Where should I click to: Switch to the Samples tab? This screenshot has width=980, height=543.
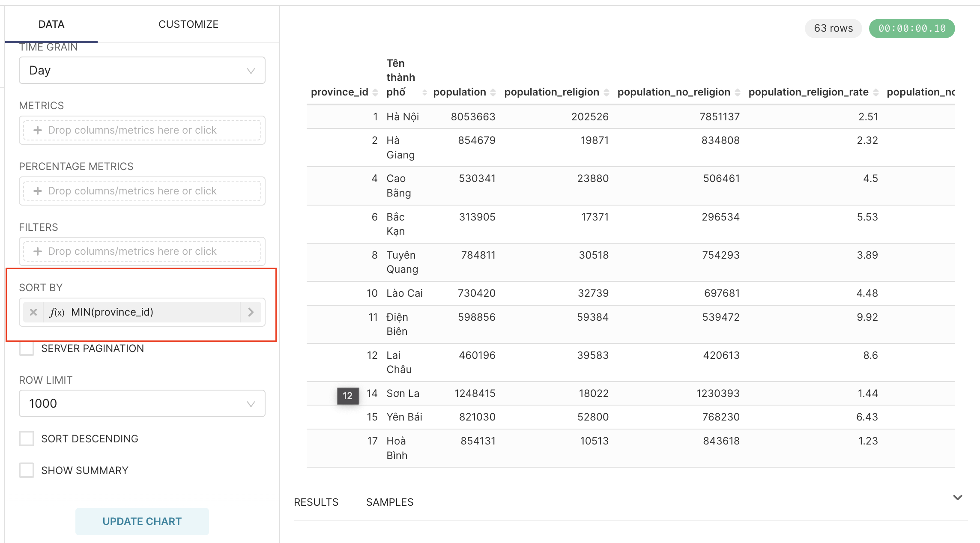pyautogui.click(x=389, y=501)
